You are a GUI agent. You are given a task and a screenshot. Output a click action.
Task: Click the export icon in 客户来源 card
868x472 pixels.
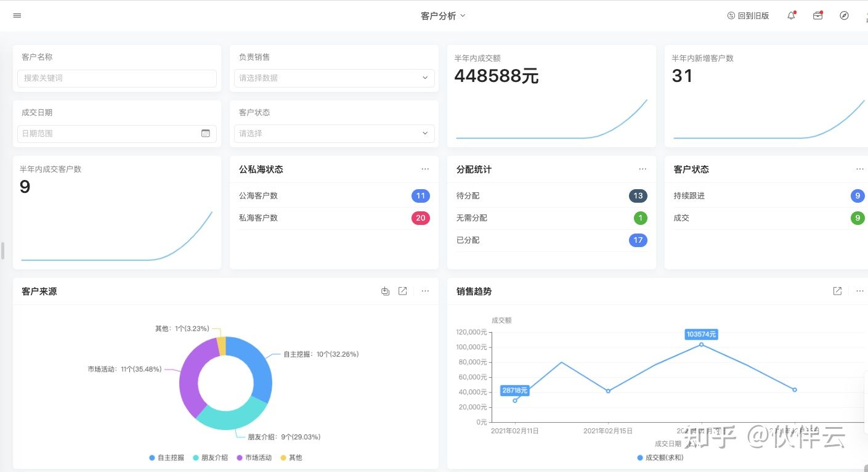(x=385, y=291)
